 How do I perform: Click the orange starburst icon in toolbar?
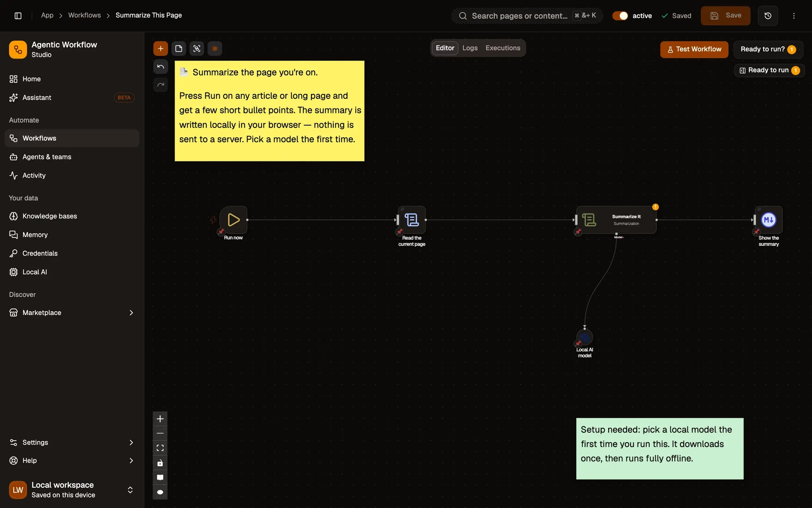pyautogui.click(x=215, y=49)
